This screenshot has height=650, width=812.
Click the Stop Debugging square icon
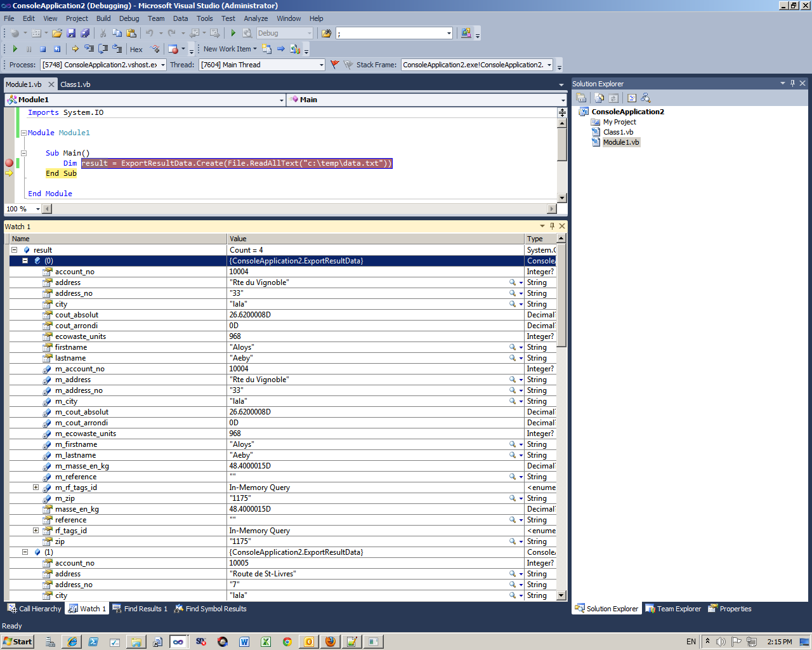(x=43, y=49)
